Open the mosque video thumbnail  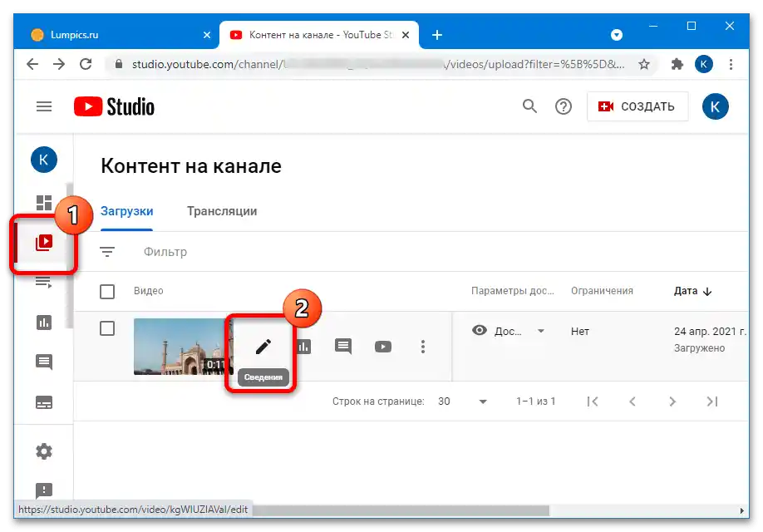pos(184,346)
